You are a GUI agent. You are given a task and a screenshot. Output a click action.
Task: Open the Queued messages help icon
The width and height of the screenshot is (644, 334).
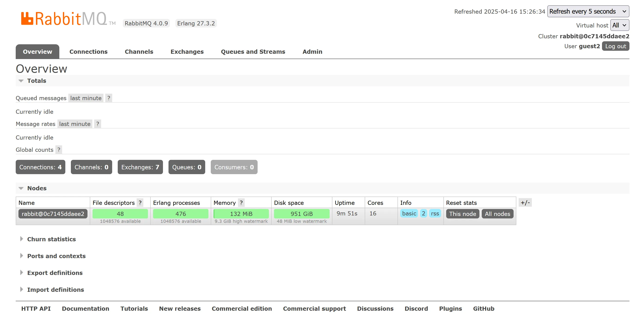point(108,98)
